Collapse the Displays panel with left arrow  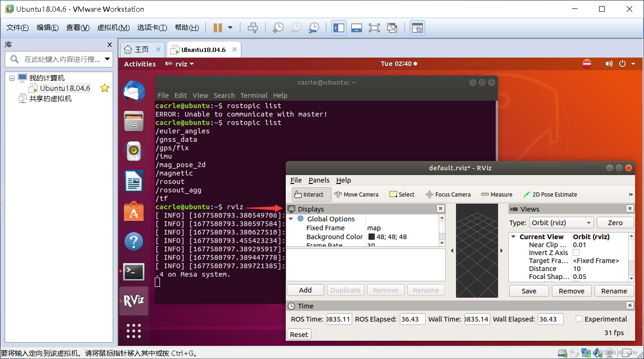[x=452, y=251]
